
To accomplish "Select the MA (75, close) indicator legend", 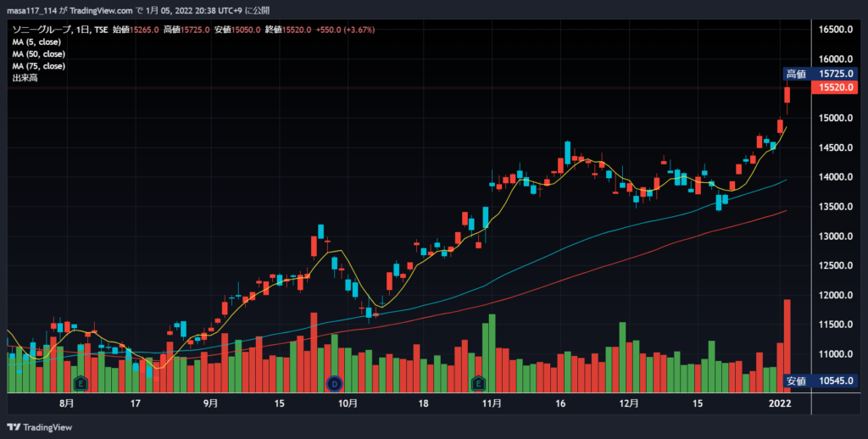I will (39, 66).
